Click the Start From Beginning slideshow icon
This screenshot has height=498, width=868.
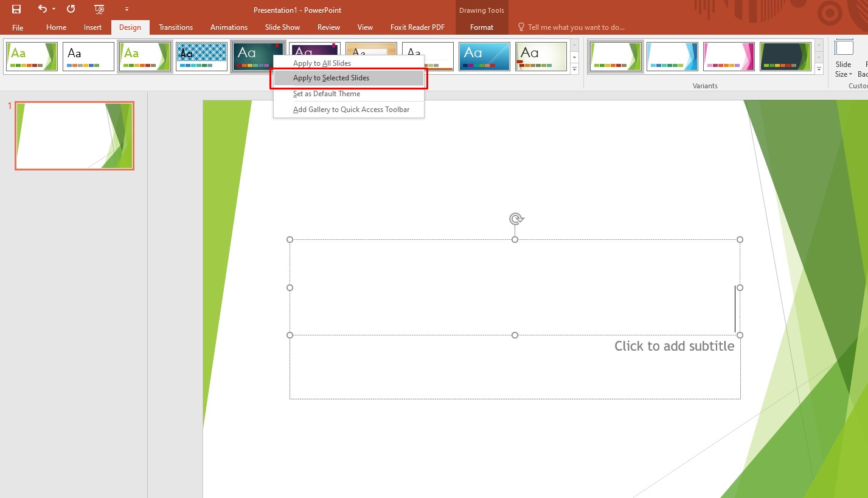click(x=99, y=9)
